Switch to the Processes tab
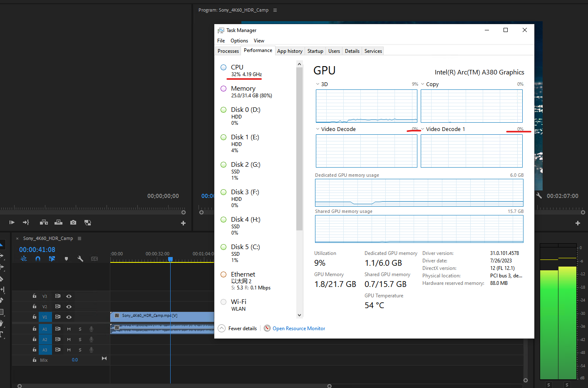Viewport: 588px width, 388px height. [228, 51]
